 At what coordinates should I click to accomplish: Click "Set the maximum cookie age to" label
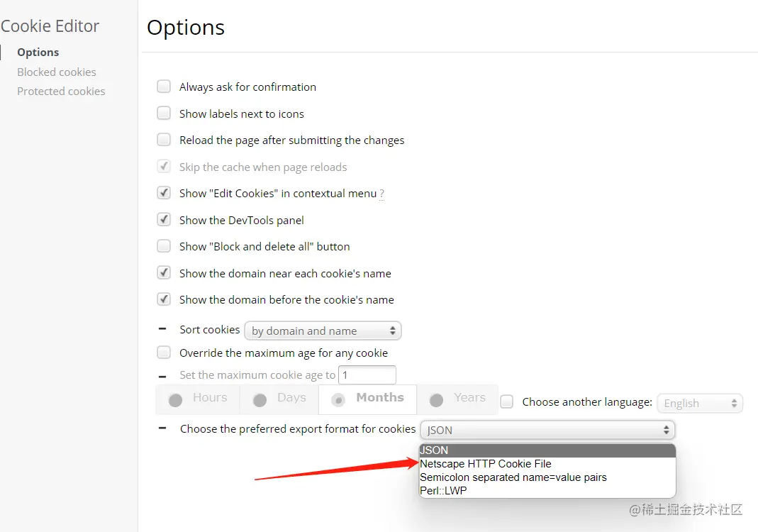[x=257, y=375]
